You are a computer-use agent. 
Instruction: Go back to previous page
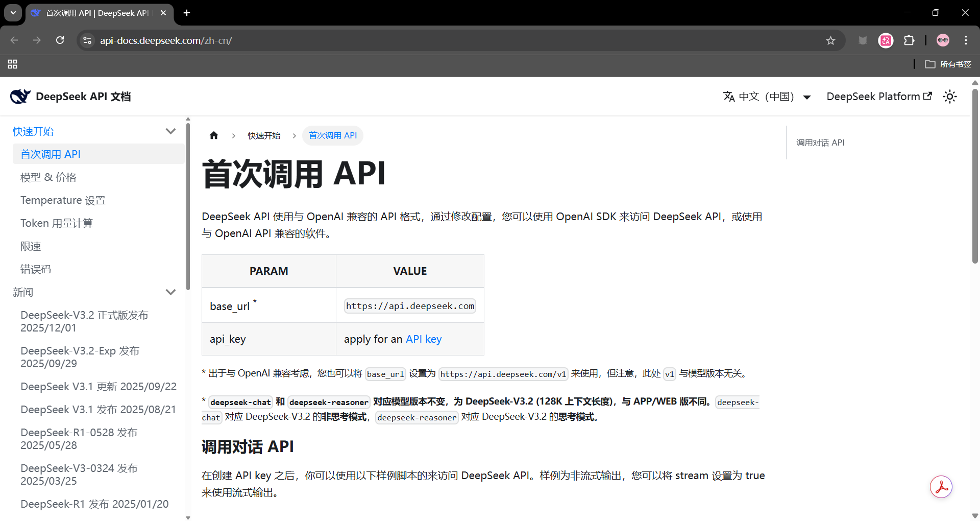click(x=14, y=40)
